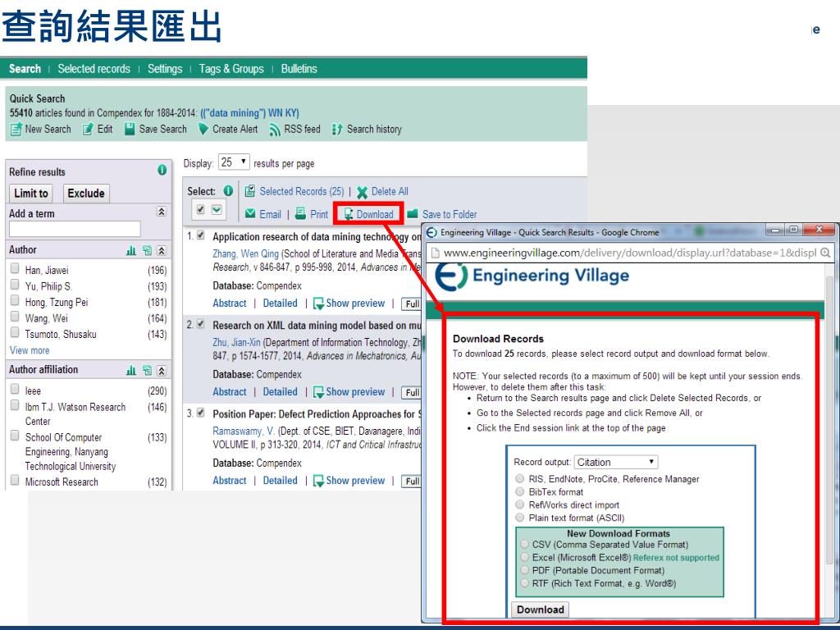Open the results per page dropdown
The height and width of the screenshot is (630, 840).
click(x=234, y=162)
